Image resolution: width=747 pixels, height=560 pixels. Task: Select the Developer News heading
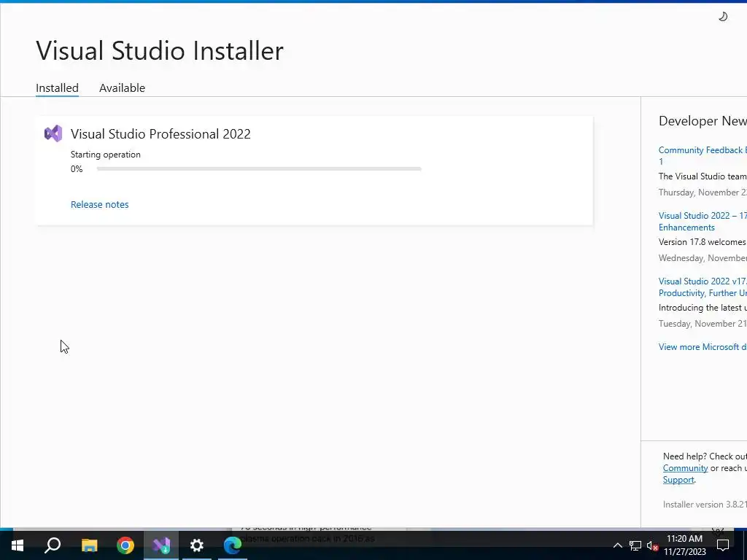coord(703,121)
